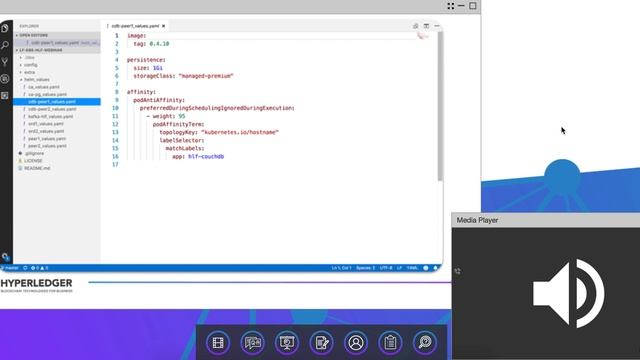Screen dimensions: 640x360
Task: Click the Hyperledger logo
Action: click(x=37, y=285)
